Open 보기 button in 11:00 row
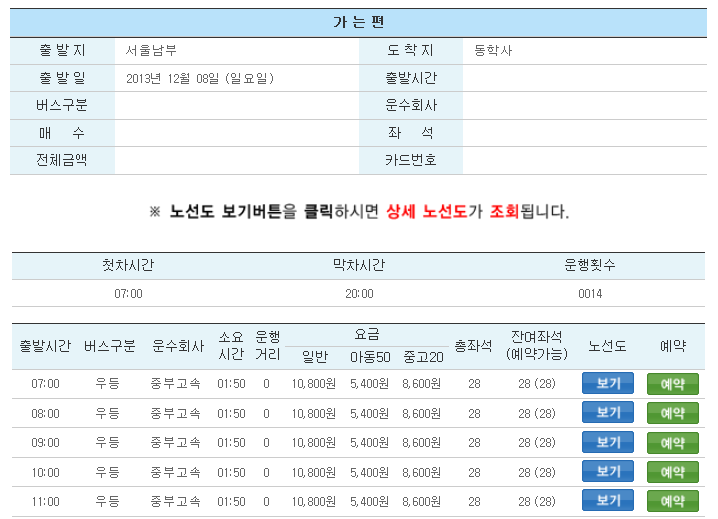The width and height of the screenshot is (718, 519). tap(608, 501)
